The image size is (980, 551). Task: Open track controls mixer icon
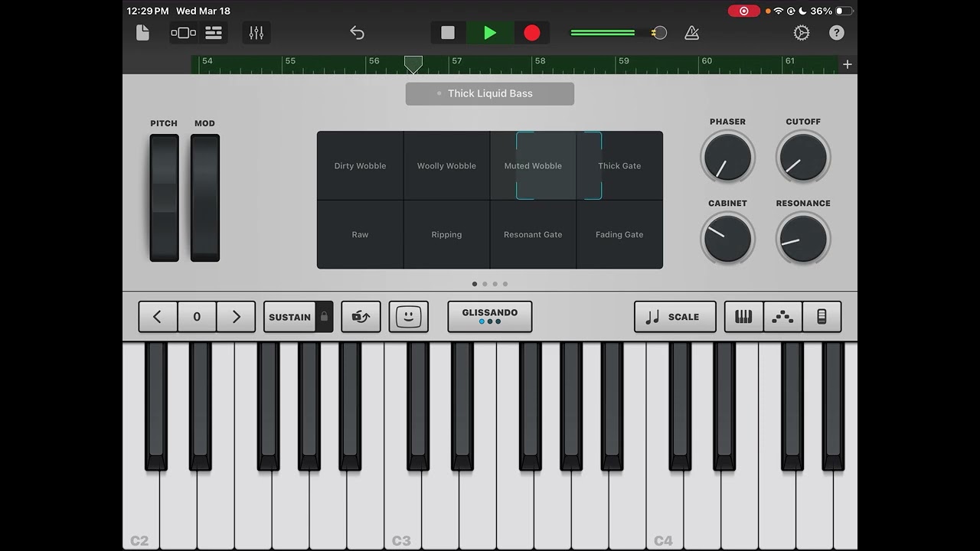(x=256, y=33)
